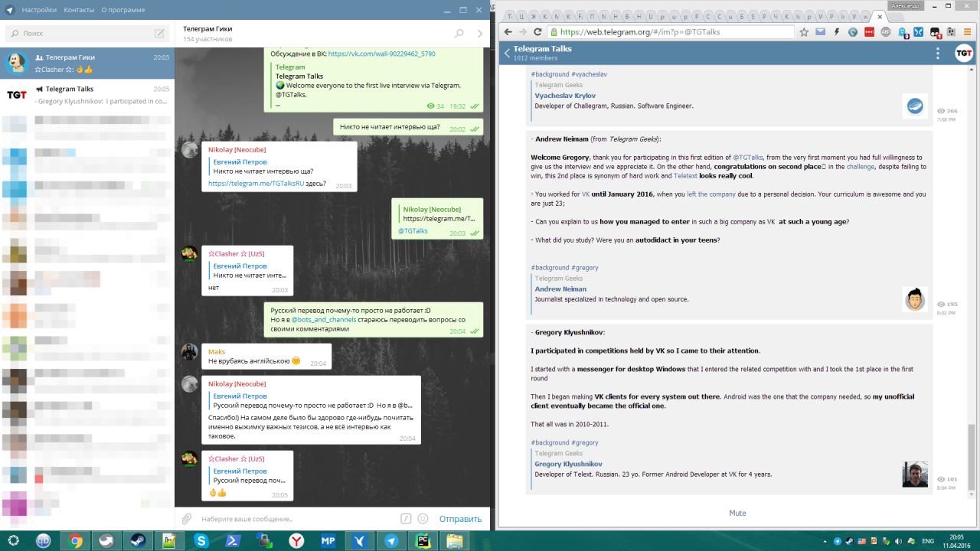Viewport: 980px width, 551px height.
Task: Select the Telegram Talks chat in list
Action: tap(87, 95)
